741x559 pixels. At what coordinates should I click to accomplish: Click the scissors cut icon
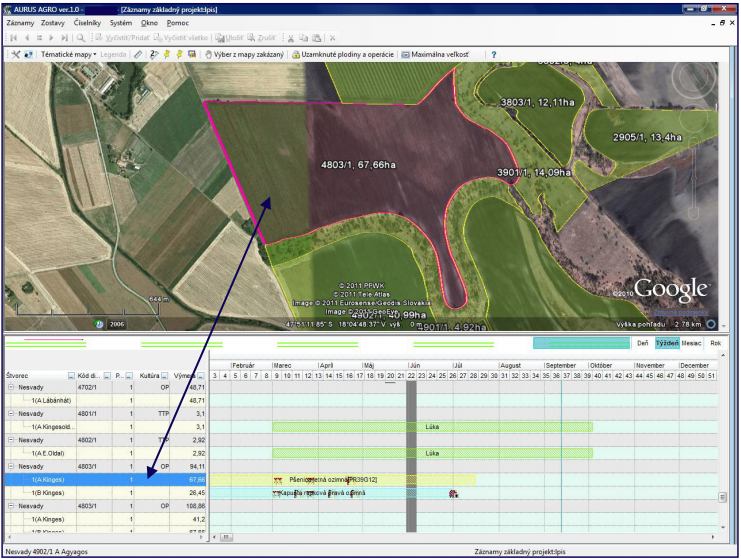coord(291,38)
